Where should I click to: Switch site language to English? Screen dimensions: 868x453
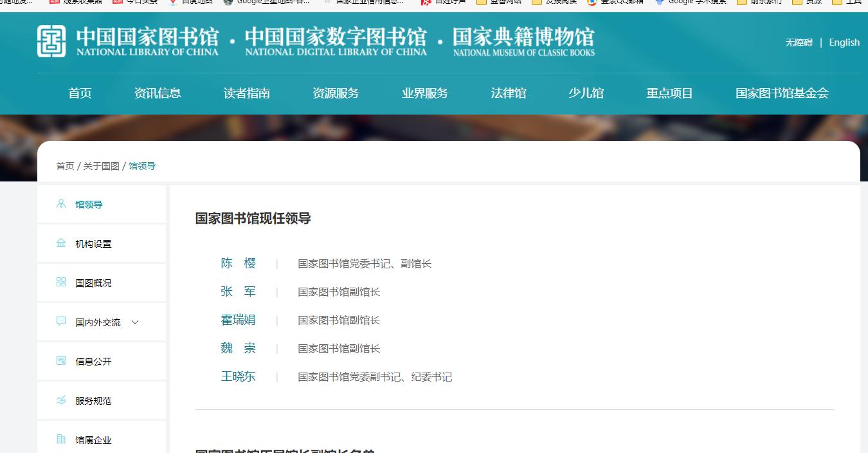tap(844, 42)
